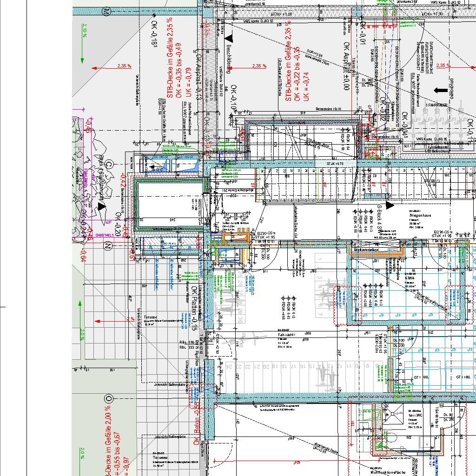Pick the section triangle next to S-Block 4
The width and height of the screenshot is (476, 476).
[390, 205]
